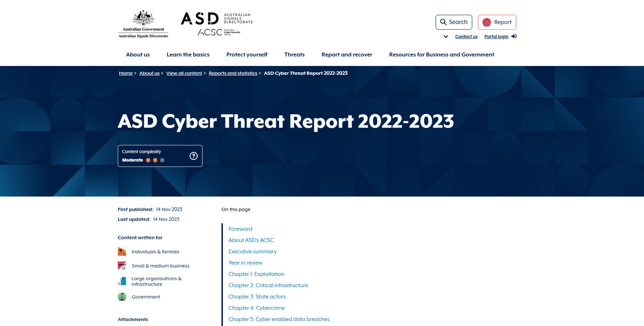644x326 pixels.
Task: Click the Government audience icon
Action: pyautogui.click(x=122, y=297)
